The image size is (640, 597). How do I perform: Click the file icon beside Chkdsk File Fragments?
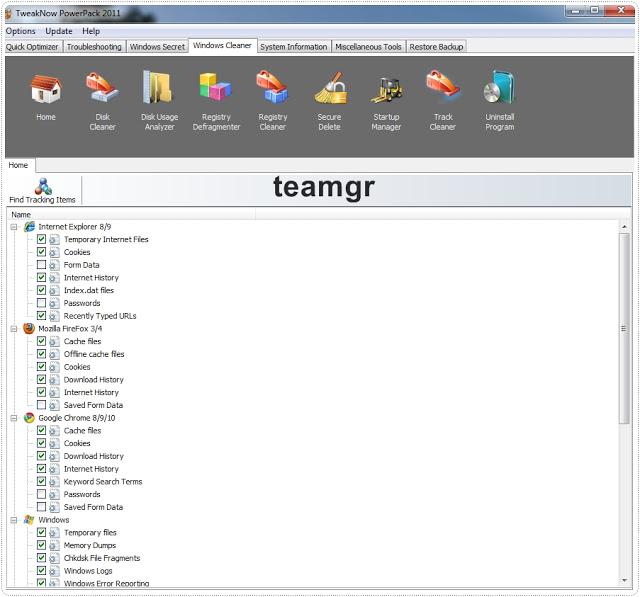coord(54,558)
